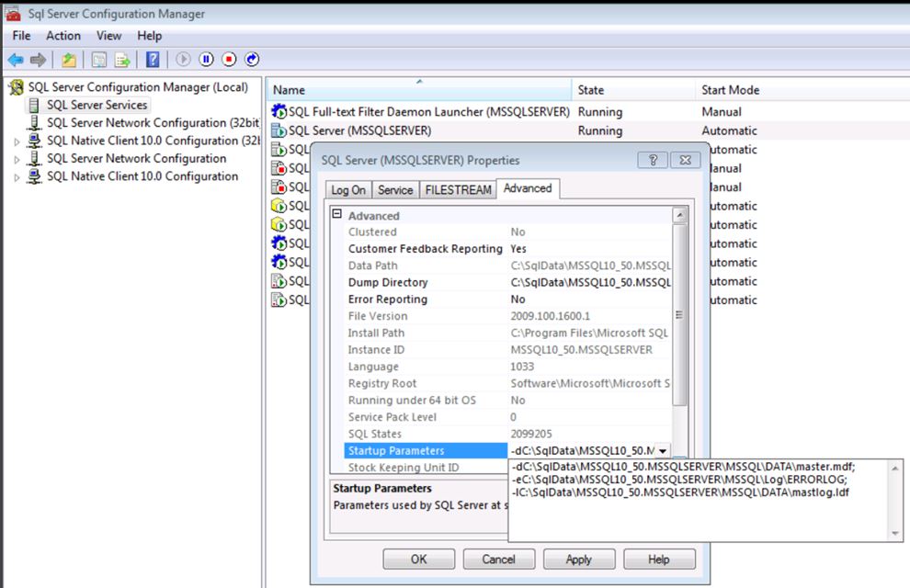
Task: Switch to the FILESTREAM tab
Action: pyautogui.click(x=458, y=190)
